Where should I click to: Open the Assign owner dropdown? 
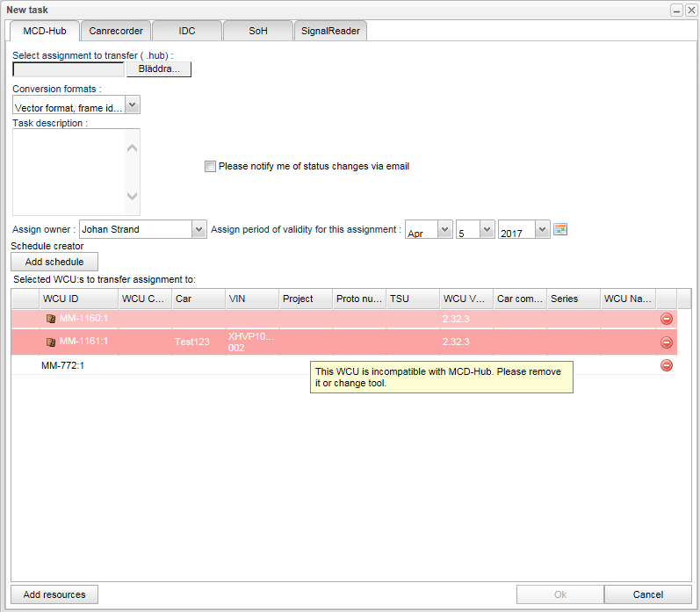198,229
